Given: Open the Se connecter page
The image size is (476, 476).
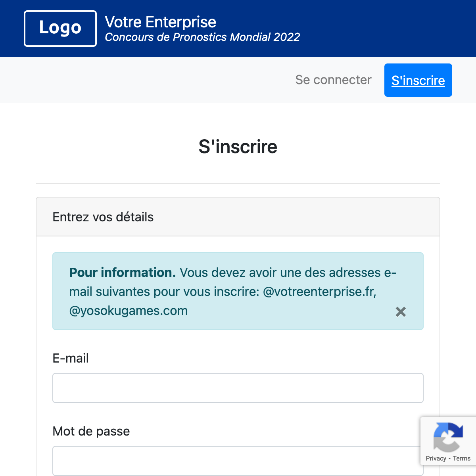Looking at the screenshot, I should [333, 80].
